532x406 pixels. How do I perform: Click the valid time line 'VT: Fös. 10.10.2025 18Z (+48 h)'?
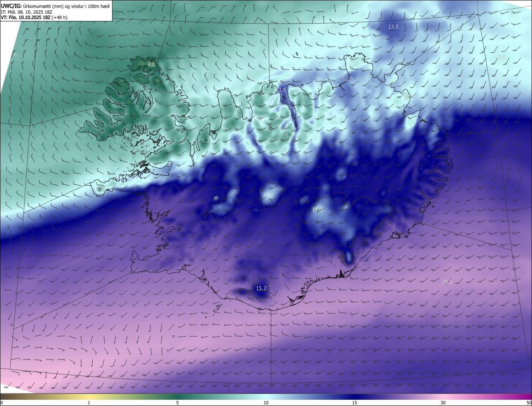coord(34,17)
